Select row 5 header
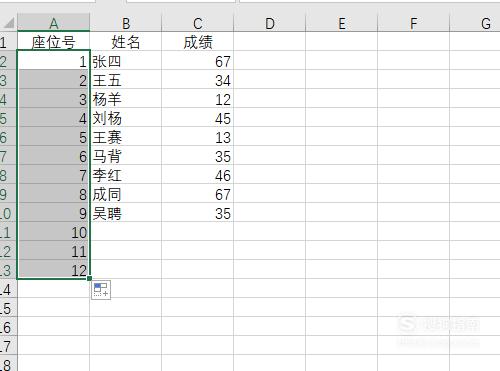Viewport: 500px width, 371px height. pos(8,117)
